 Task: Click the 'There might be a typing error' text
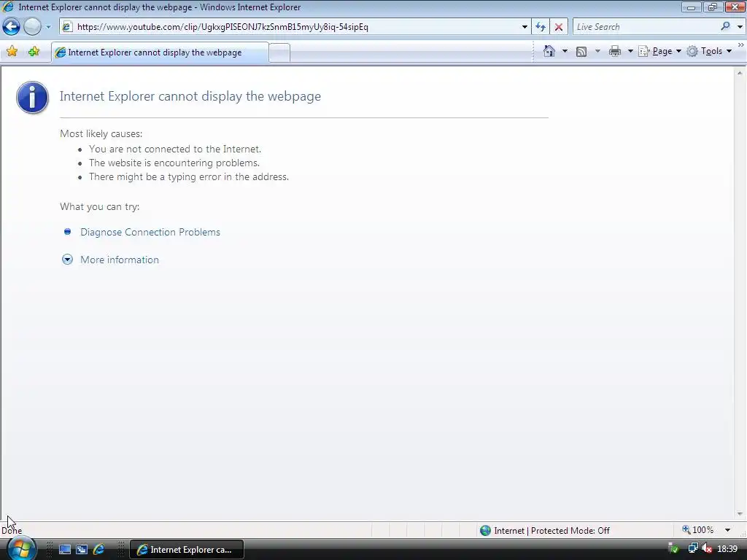(189, 176)
